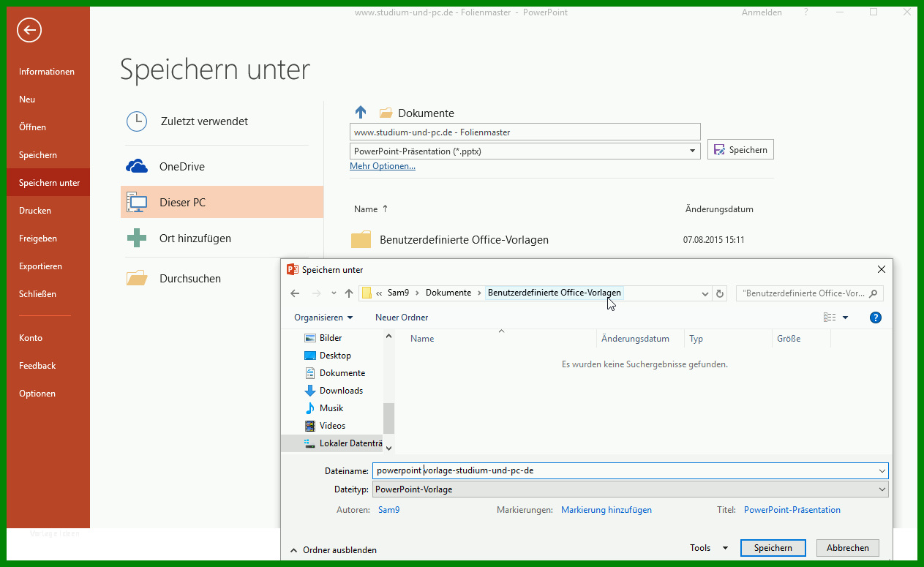Click the Speichern button beside file type
Image resolution: width=924 pixels, height=567 pixels.
coord(740,149)
